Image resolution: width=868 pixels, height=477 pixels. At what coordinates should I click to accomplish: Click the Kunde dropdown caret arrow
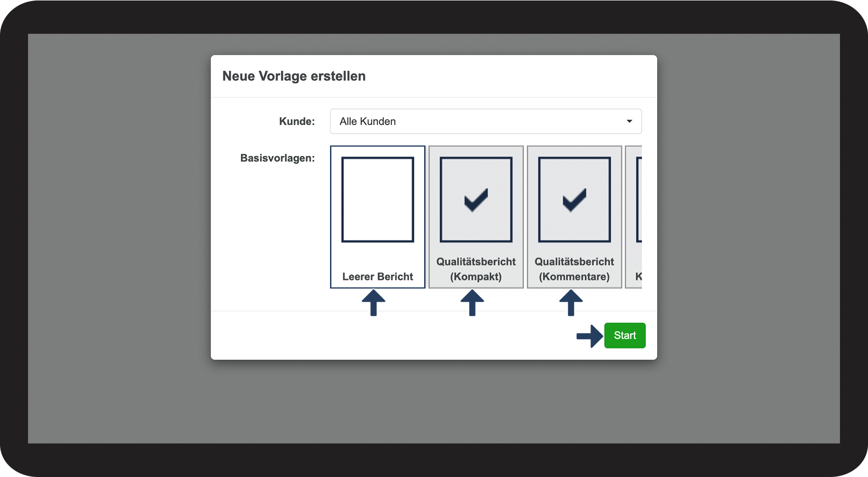[x=629, y=121]
